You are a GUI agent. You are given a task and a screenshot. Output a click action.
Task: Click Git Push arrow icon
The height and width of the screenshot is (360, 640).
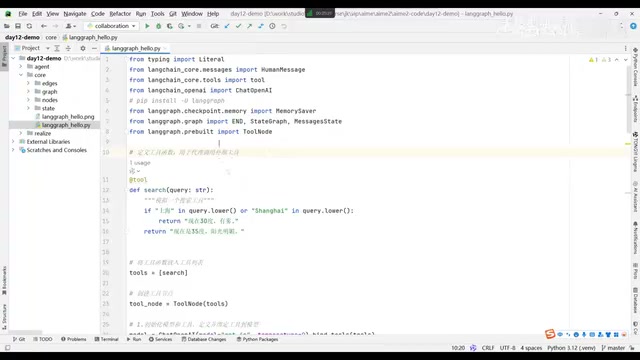tap(249, 26)
